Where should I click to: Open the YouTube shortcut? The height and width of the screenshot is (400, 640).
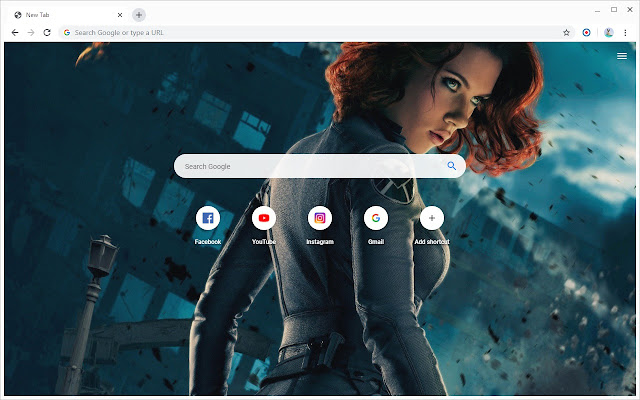[x=264, y=218]
